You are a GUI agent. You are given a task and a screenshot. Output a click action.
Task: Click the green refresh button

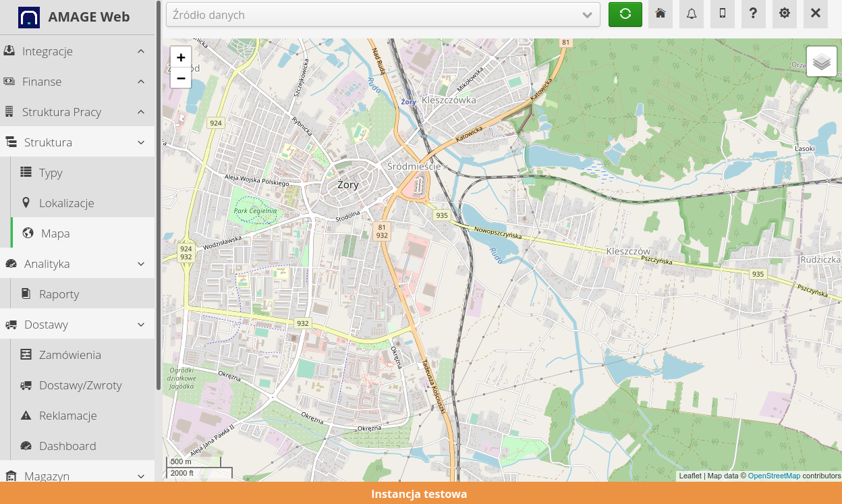pyautogui.click(x=625, y=14)
